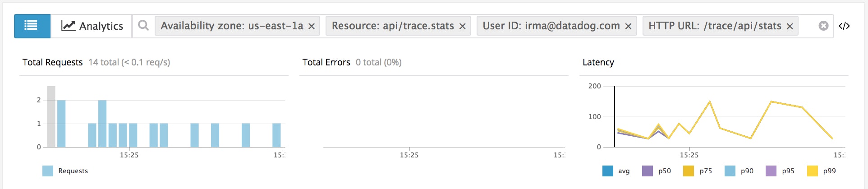Remove the User ID filter

pyautogui.click(x=628, y=27)
